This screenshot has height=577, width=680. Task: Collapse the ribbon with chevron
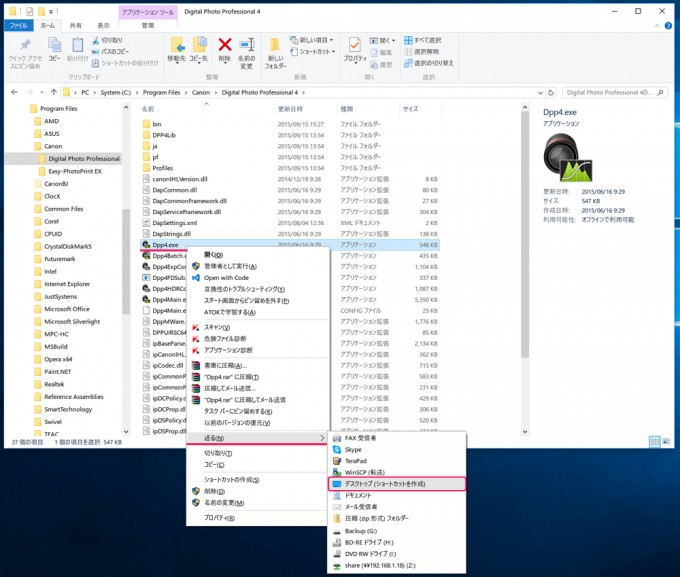(657, 26)
